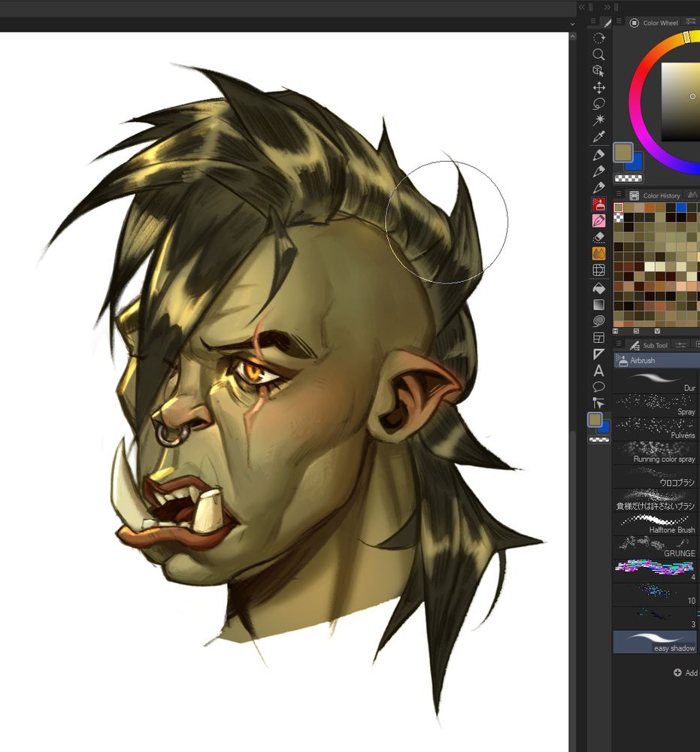Choose the Pulvéris brush
The width and height of the screenshot is (700, 752).
[x=655, y=429]
